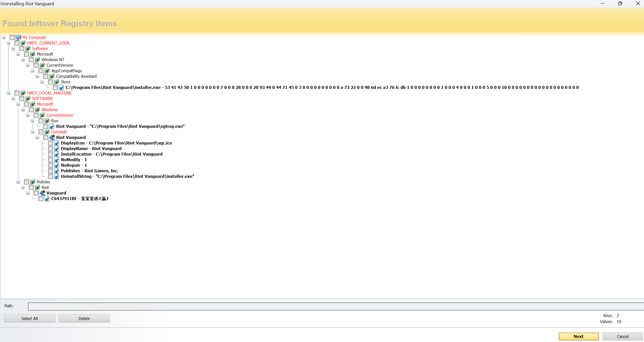Viewport: 644px width, 342px height.
Task: Tick the Run key checkbox
Action: [x=41, y=121]
